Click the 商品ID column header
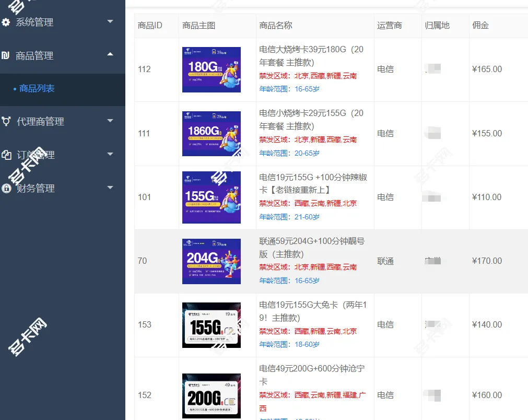This screenshot has height=420, width=528. (x=150, y=25)
